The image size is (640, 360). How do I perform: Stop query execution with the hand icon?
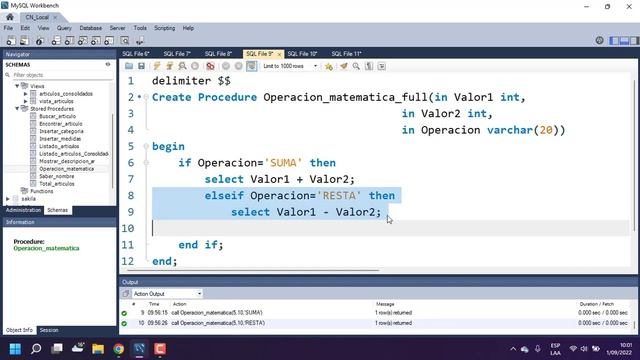195,66
